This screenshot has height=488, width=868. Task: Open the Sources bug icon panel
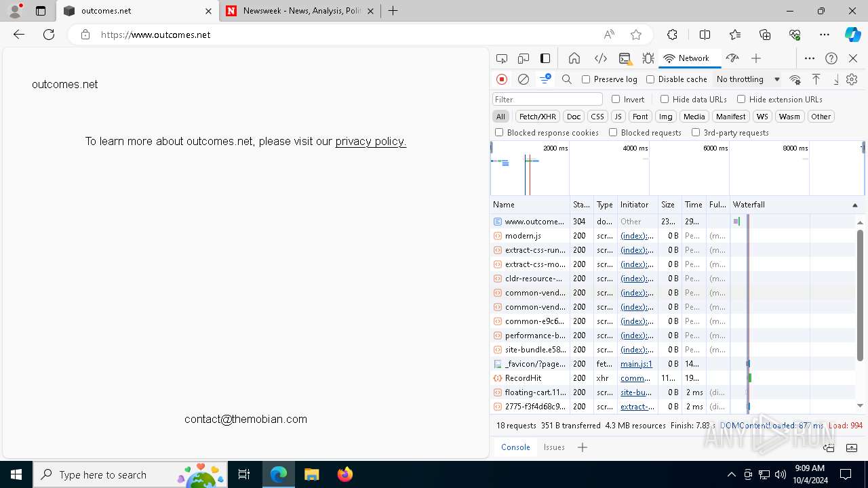(x=648, y=58)
